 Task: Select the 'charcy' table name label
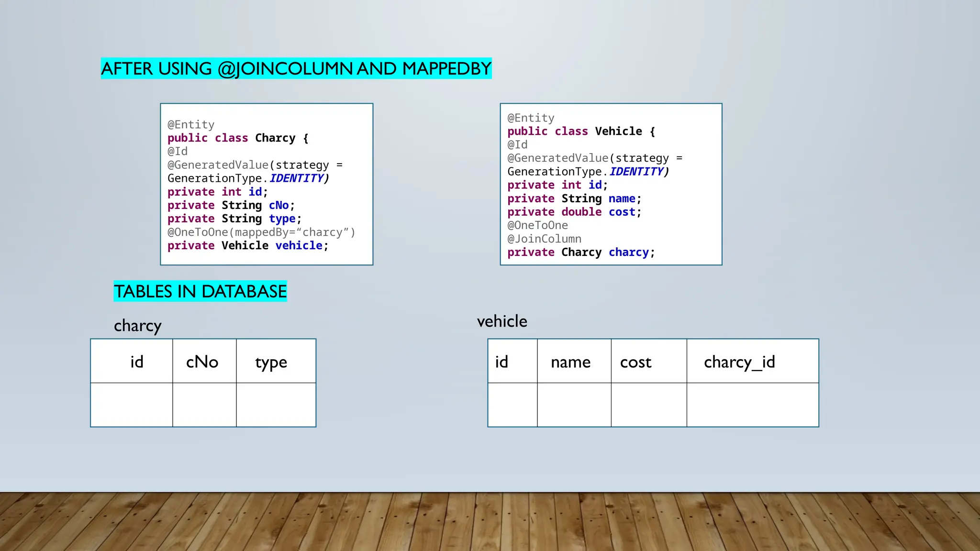pyautogui.click(x=137, y=326)
